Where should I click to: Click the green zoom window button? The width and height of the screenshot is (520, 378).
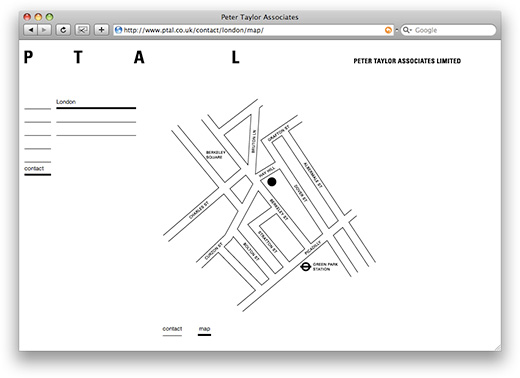coord(49,17)
